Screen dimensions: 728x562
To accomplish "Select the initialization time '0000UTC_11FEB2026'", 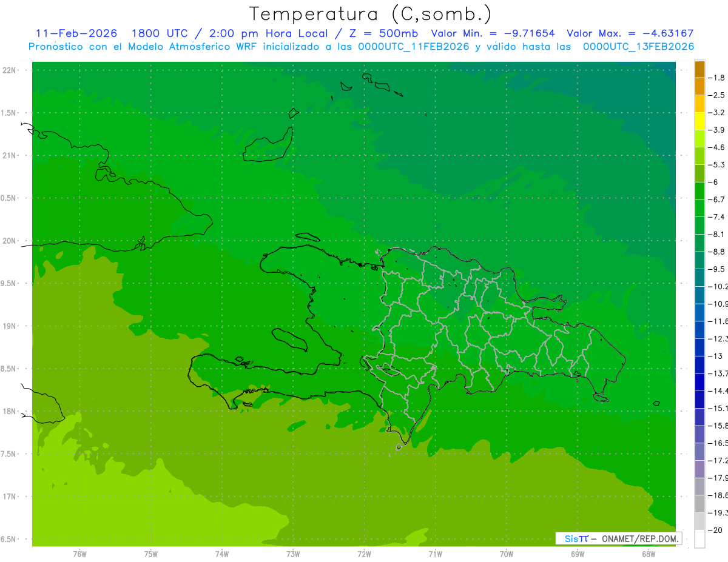I will (x=413, y=46).
